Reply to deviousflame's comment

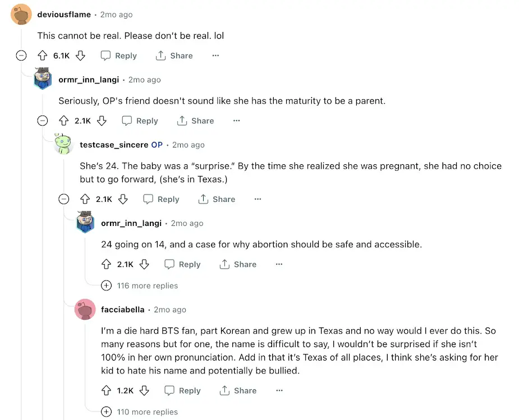pyautogui.click(x=118, y=56)
